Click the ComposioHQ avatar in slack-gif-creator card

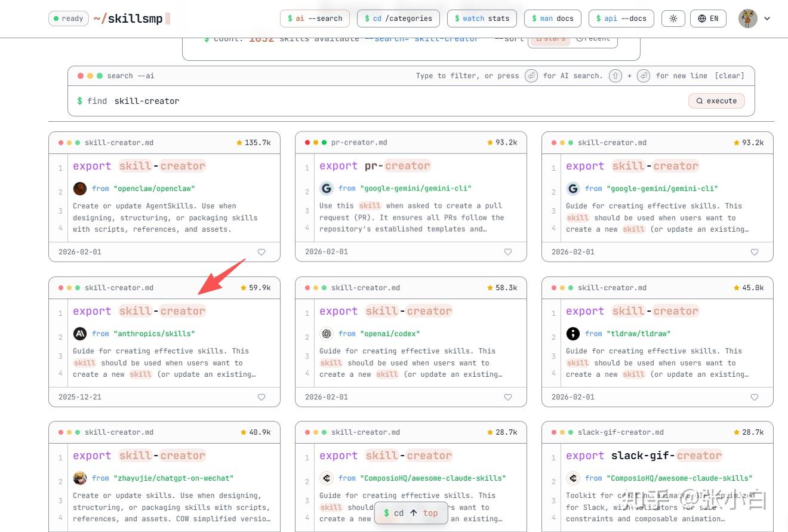pos(573,478)
